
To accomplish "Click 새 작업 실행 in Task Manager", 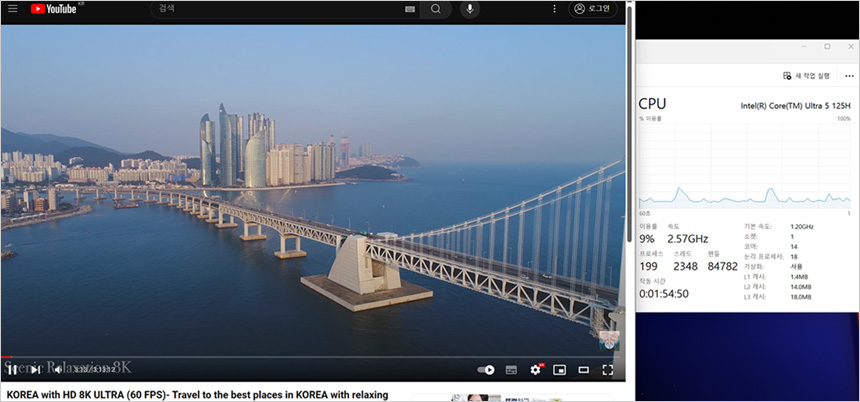I will 806,76.
